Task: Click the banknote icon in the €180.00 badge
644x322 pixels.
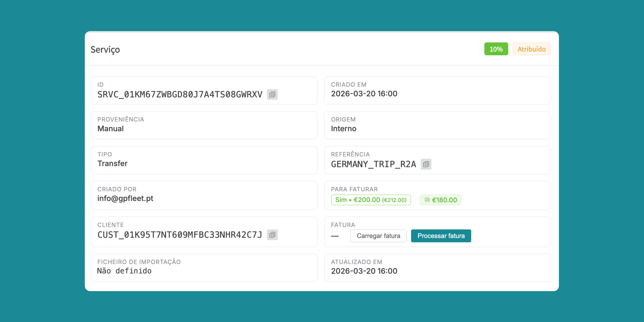Action: pos(427,200)
